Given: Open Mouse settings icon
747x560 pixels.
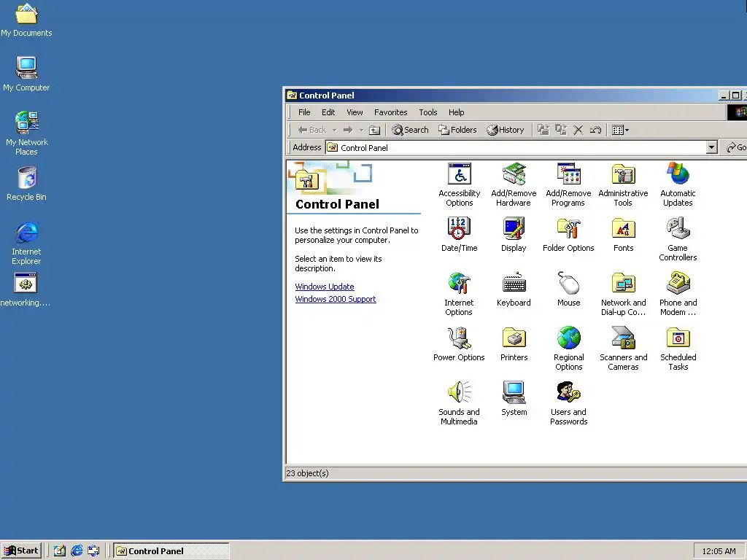Looking at the screenshot, I should (568, 289).
